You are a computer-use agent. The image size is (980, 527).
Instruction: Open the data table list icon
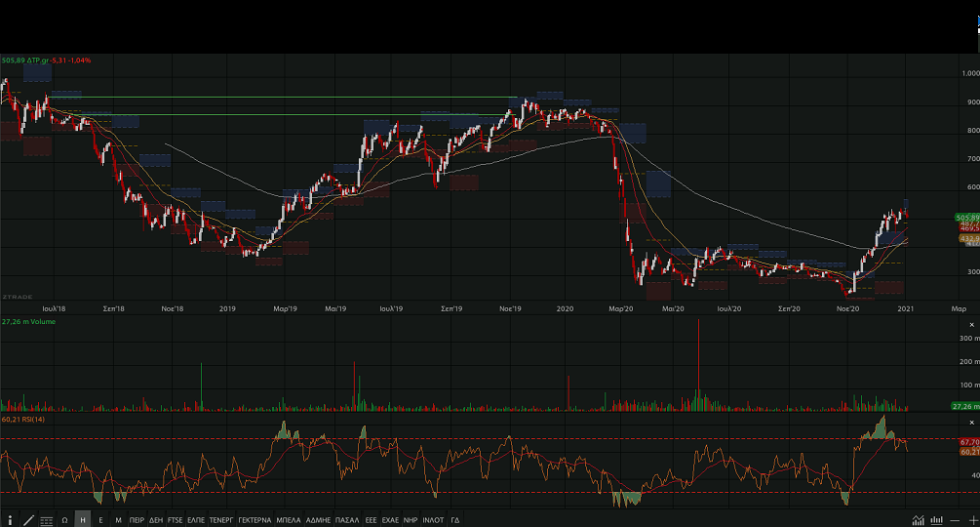pyautogui.click(x=46, y=520)
